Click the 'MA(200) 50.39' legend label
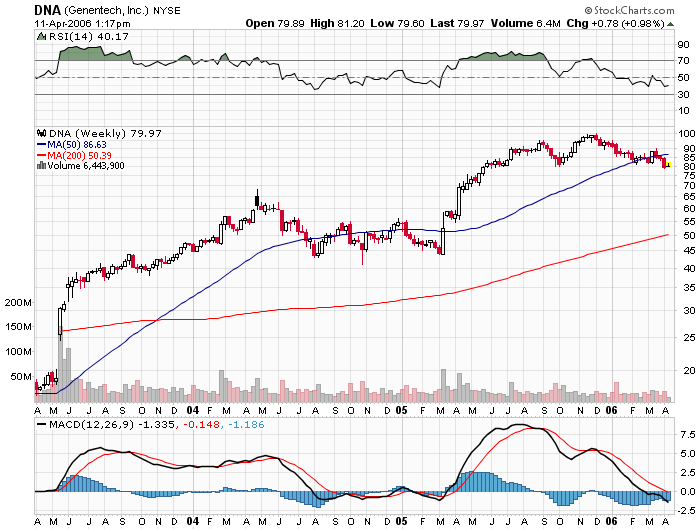This screenshot has width=700, height=530. tap(79, 155)
